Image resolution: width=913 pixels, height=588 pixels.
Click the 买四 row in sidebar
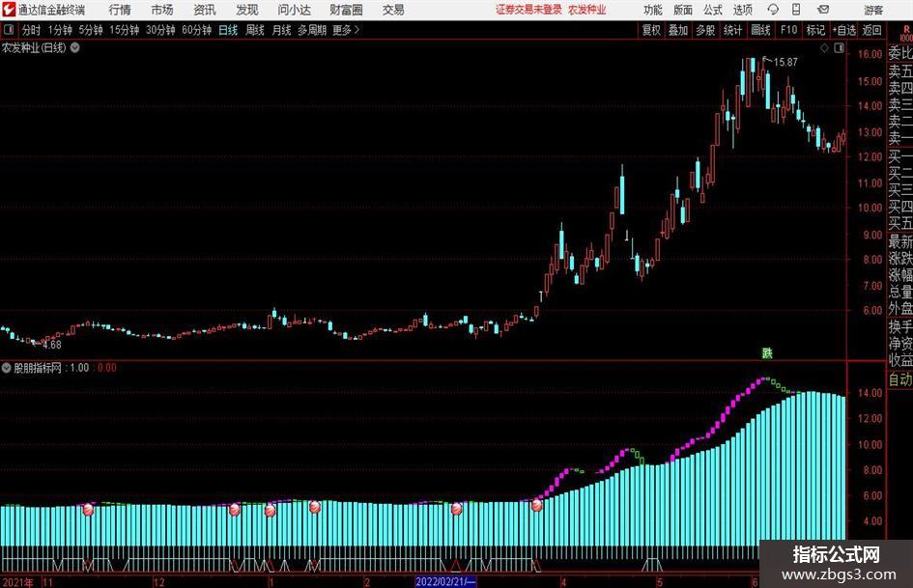tap(899, 207)
